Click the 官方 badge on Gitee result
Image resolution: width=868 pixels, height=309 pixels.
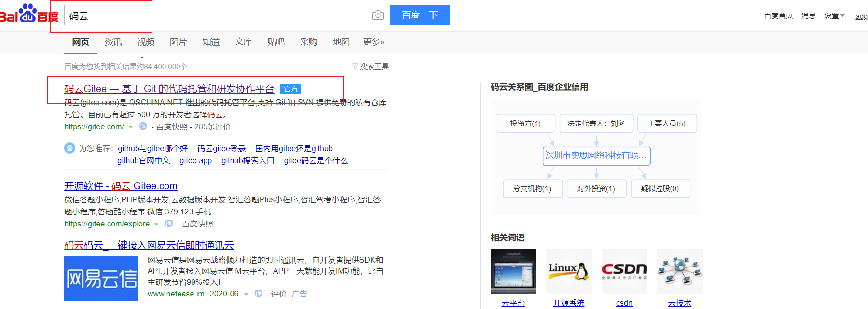pyautogui.click(x=290, y=89)
